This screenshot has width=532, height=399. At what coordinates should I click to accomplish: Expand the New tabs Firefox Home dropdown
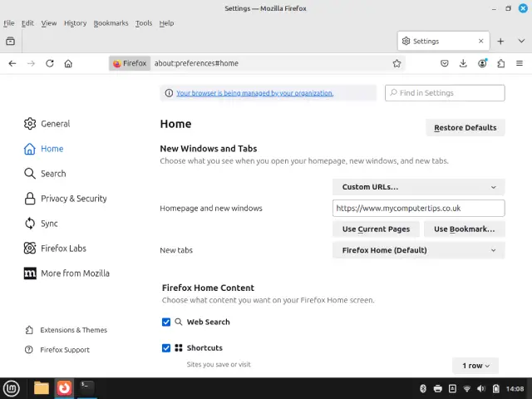pyautogui.click(x=418, y=250)
